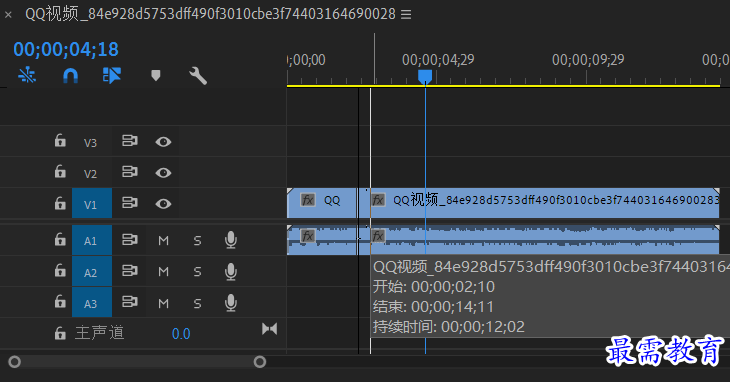
Task: Click fx badge on second A1 audio clip
Action: [x=378, y=236]
